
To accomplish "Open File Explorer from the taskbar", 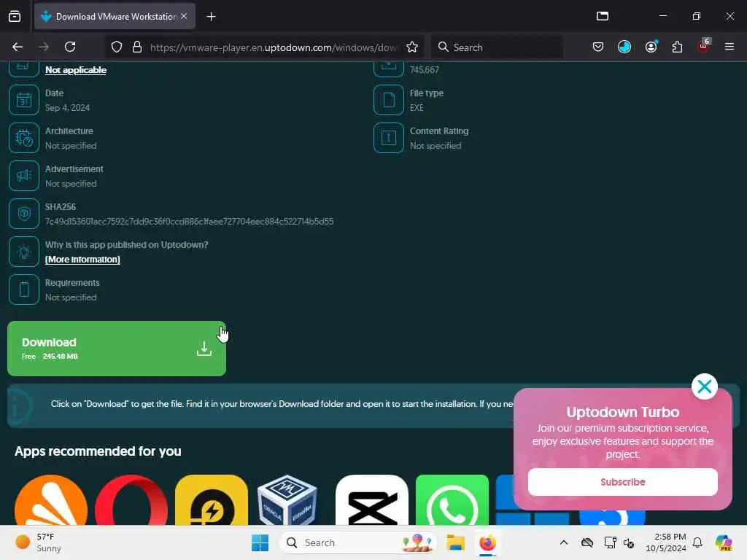I will pos(455,542).
